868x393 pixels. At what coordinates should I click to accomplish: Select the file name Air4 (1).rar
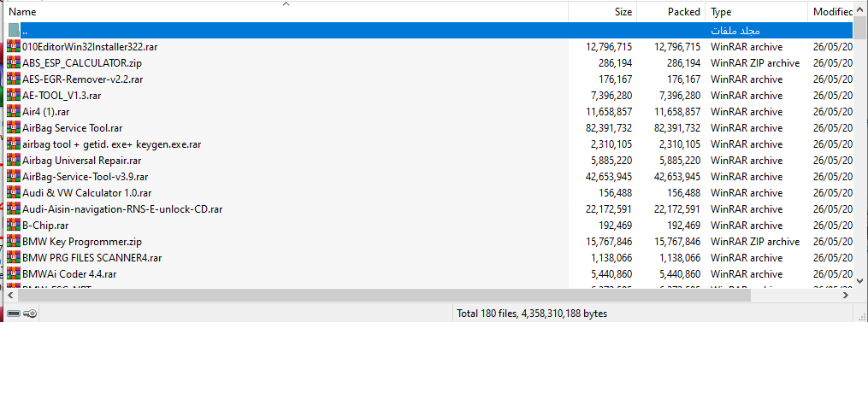(46, 112)
